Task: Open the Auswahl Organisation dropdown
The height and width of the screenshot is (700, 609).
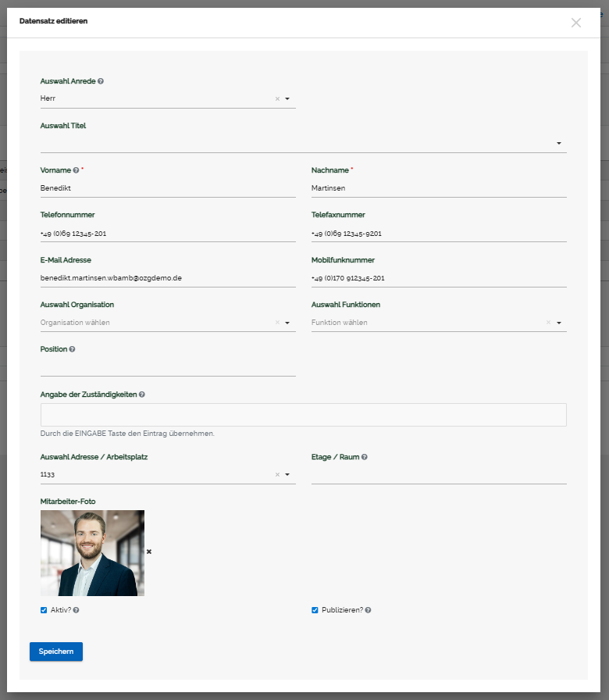Action: tap(287, 323)
